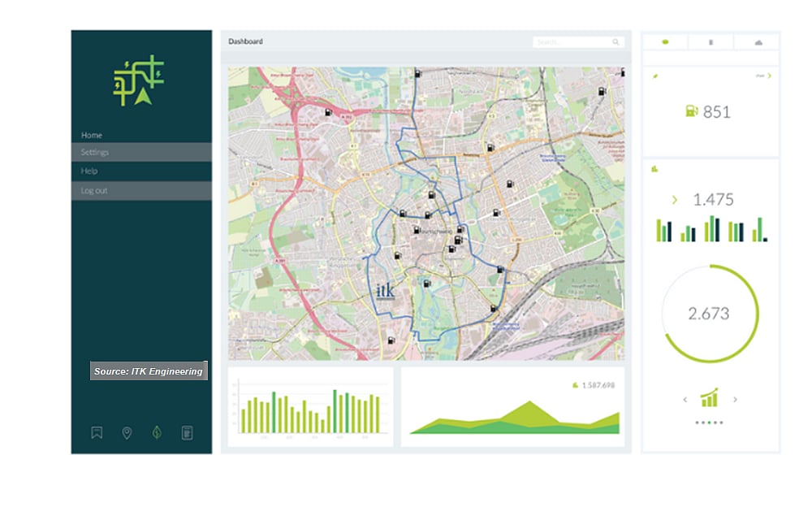Screen dimensions: 812x520
Task: Select the bookmark icon in the sidebar
Action: 97,433
